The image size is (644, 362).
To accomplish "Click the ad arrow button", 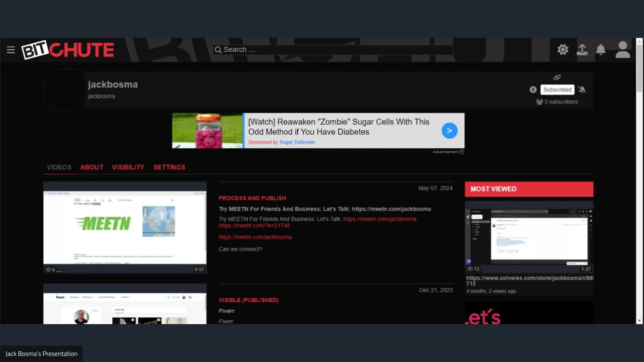I will click(449, 131).
